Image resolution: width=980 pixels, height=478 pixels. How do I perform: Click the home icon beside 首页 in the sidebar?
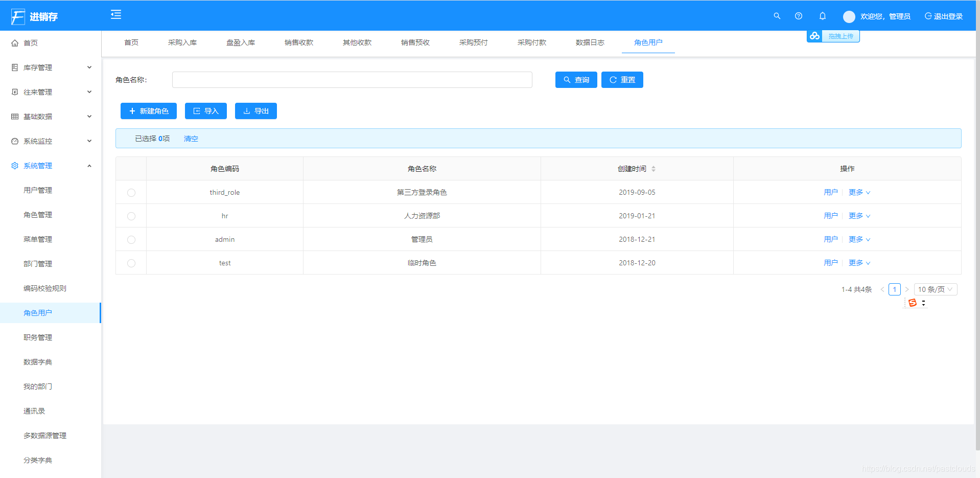click(x=15, y=43)
